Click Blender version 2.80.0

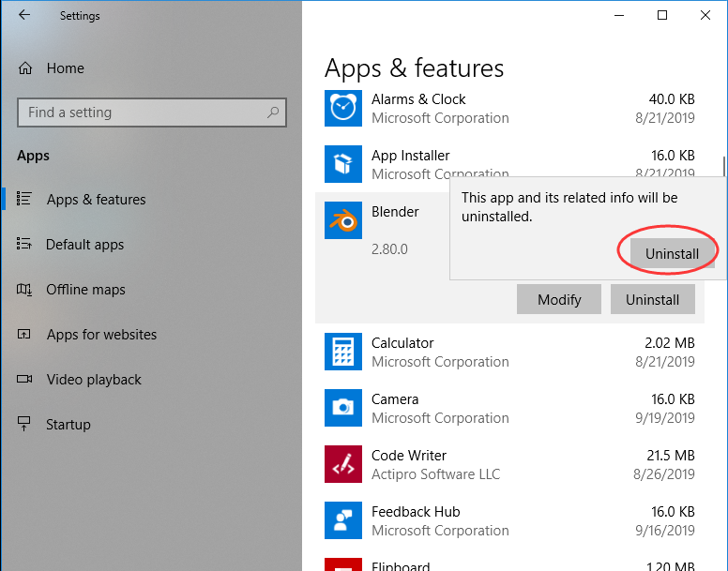(x=389, y=249)
